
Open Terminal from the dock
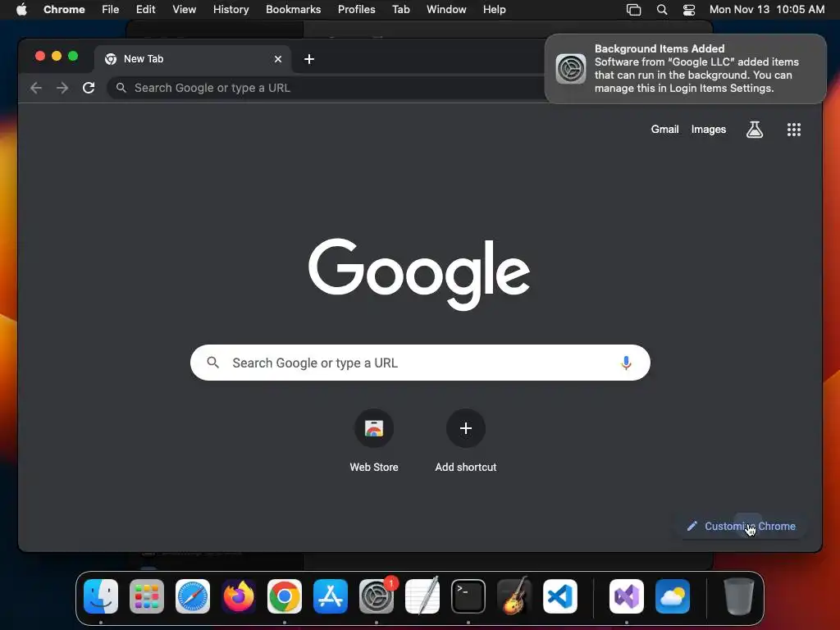click(468, 596)
